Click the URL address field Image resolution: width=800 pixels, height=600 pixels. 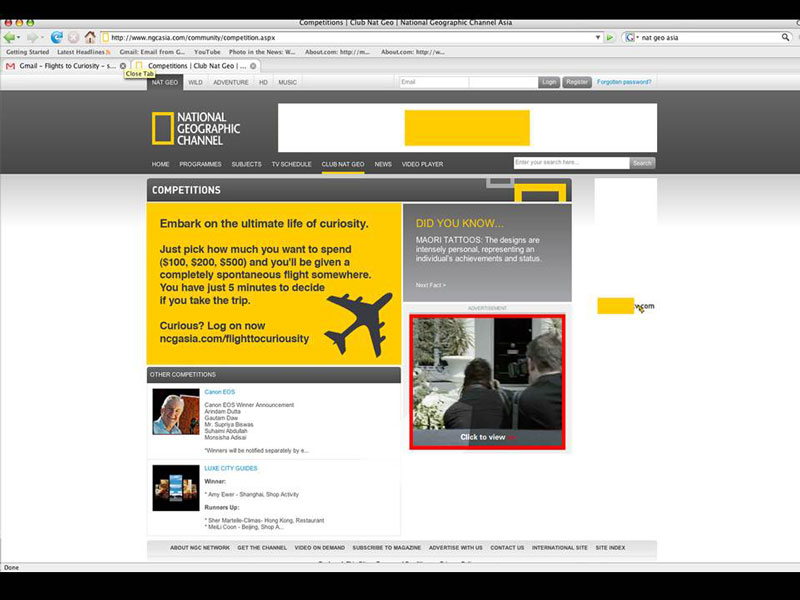click(352, 37)
